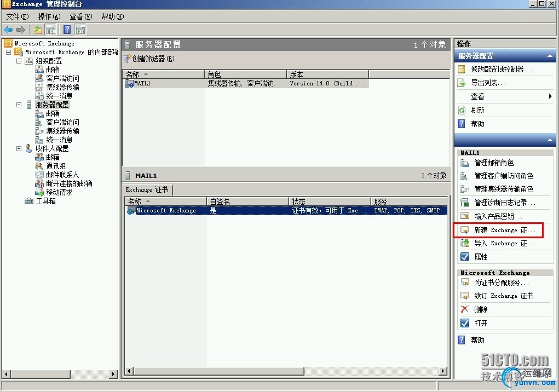
Task: Select 集线器传输 under 组织配置
Action: (x=63, y=87)
